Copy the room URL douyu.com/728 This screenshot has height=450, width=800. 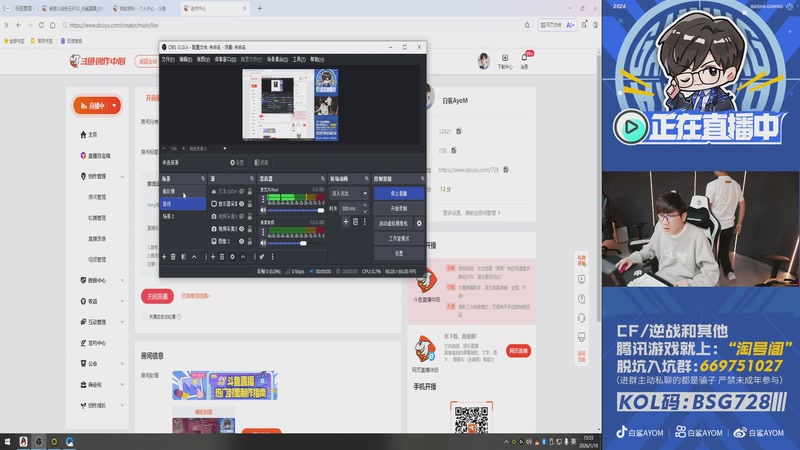click(506, 169)
